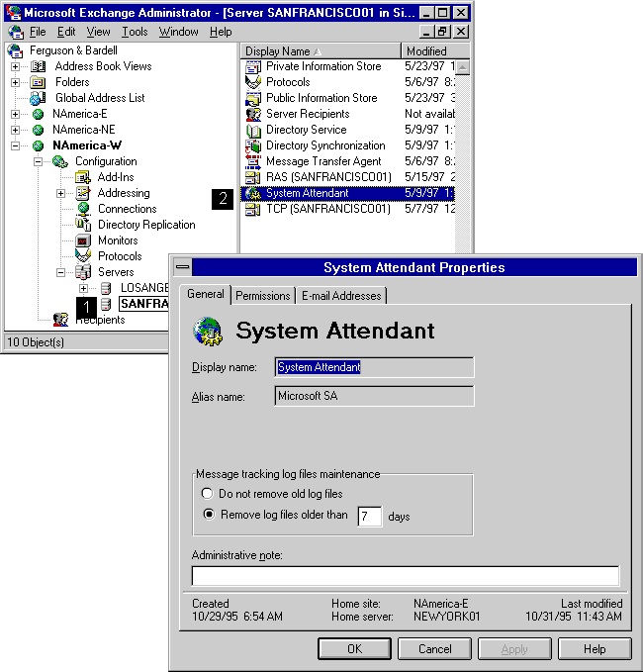
Task: Click the Global Address List icon
Action: [x=38, y=98]
